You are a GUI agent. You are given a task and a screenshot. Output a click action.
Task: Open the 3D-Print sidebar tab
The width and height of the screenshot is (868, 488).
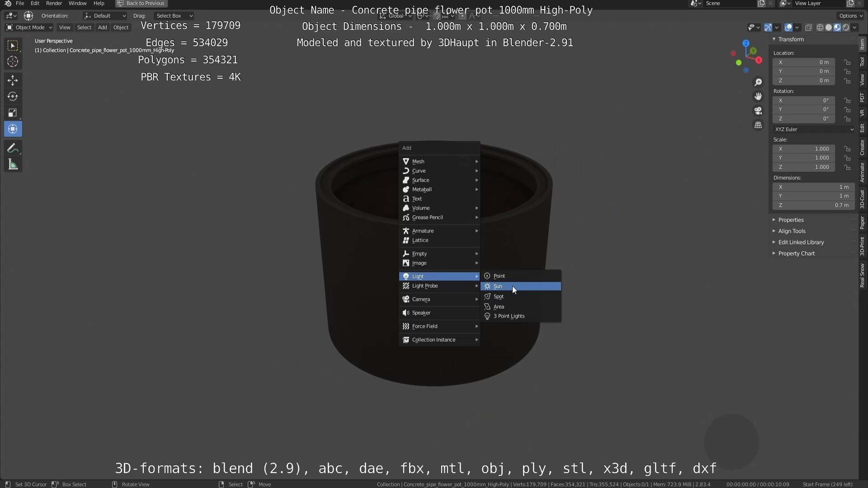point(863,246)
